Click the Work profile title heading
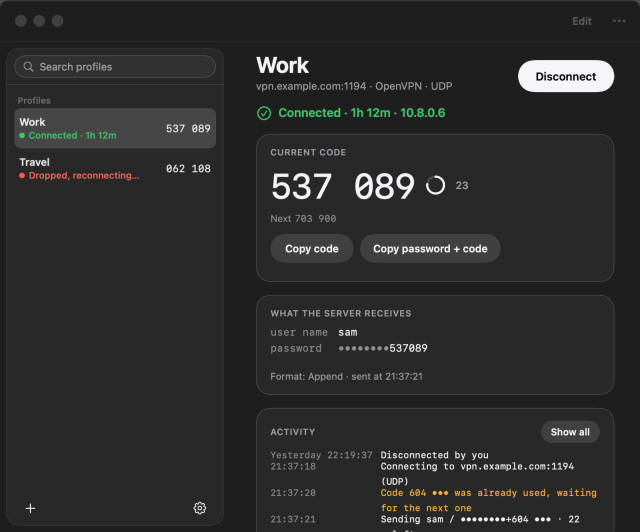The width and height of the screenshot is (640, 532). pyautogui.click(x=282, y=65)
